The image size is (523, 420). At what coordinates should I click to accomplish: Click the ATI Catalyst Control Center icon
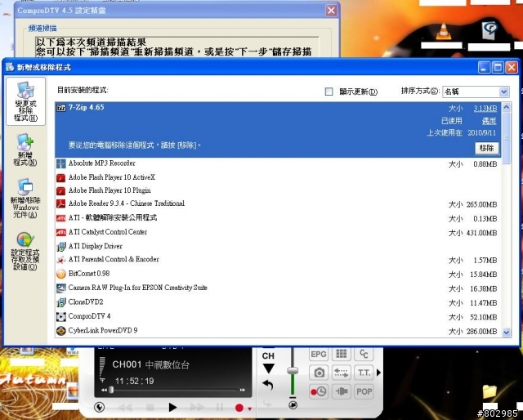pos(61,232)
